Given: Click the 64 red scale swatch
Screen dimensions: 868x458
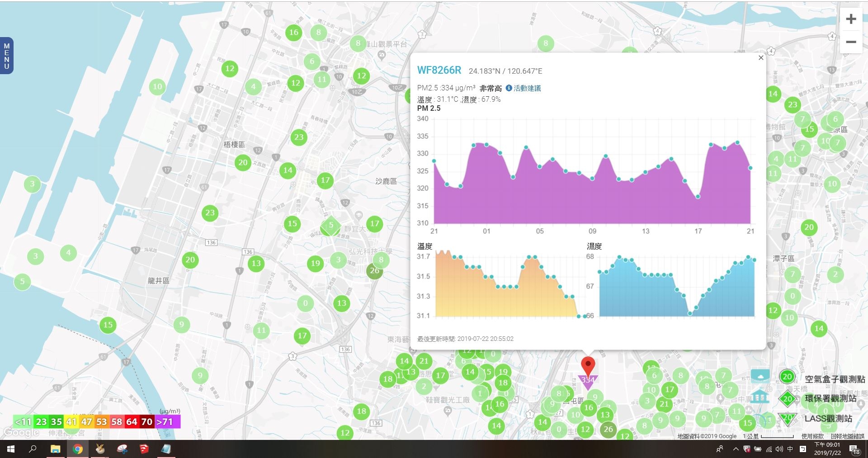Looking at the screenshot, I should [x=132, y=422].
